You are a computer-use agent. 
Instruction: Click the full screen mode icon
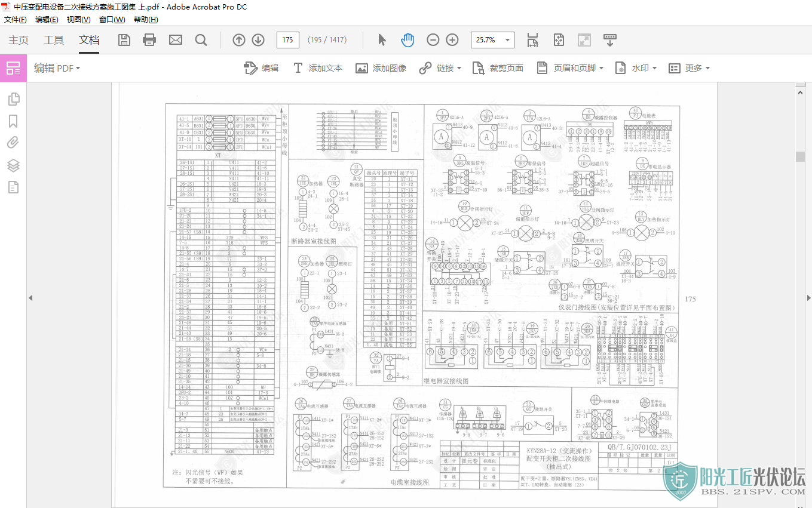(x=584, y=40)
